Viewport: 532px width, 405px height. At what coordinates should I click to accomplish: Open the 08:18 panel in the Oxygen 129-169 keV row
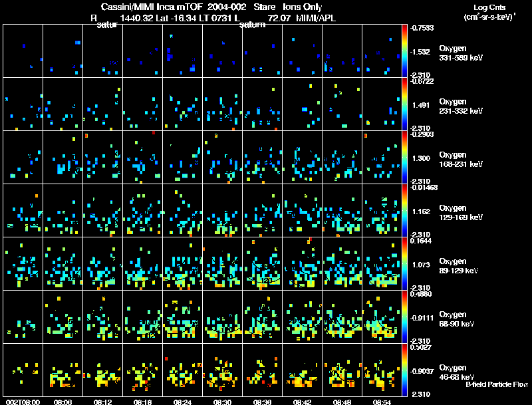[x=142, y=210]
